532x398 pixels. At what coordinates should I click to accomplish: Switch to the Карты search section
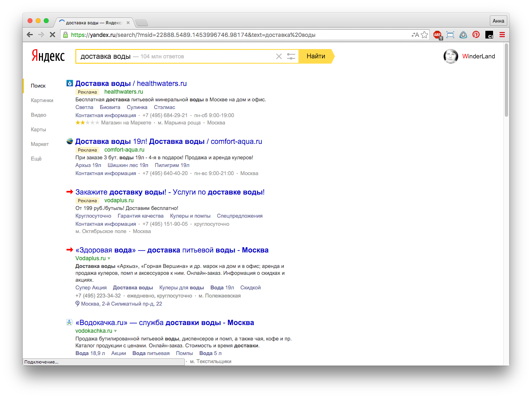tap(39, 130)
